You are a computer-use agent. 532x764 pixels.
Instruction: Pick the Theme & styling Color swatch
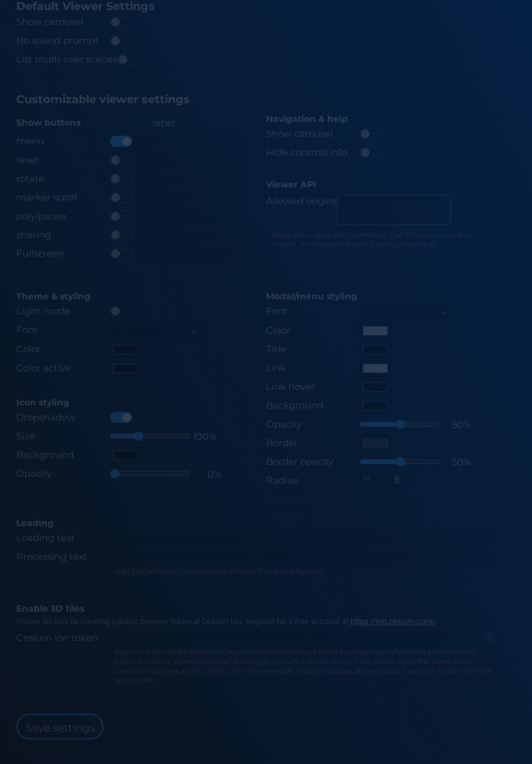[x=126, y=349]
